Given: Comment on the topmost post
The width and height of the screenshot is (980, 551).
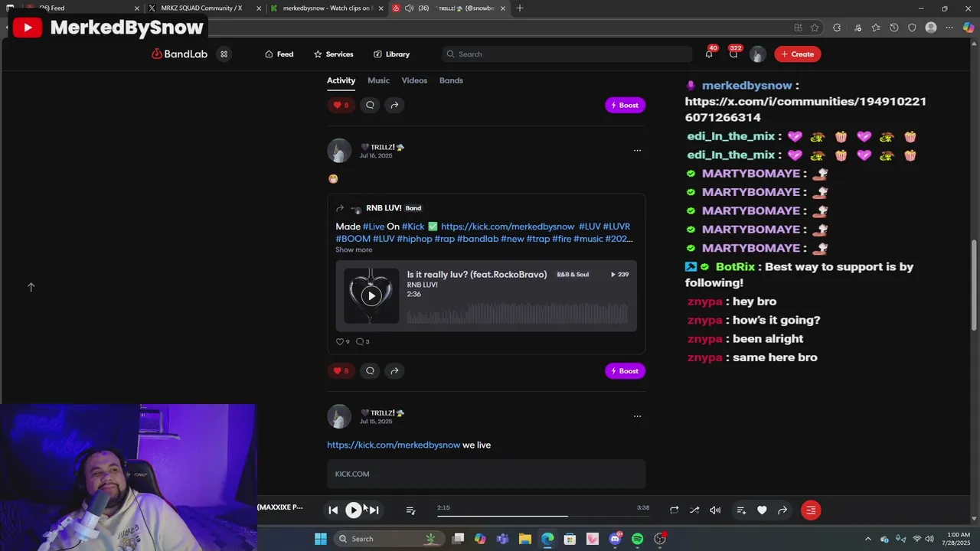Looking at the screenshot, I should click(x=370, y=105).
